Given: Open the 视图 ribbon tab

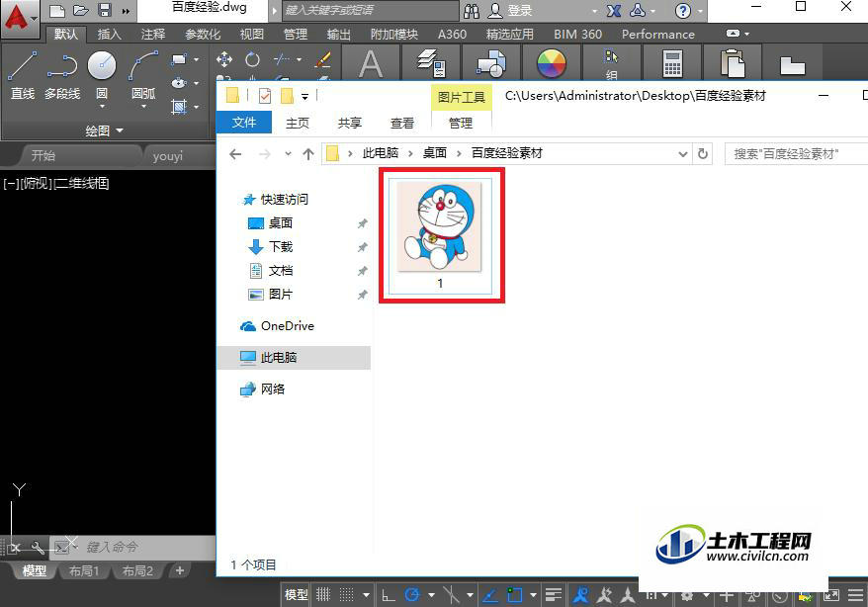Looking at the screenshot, I should click(x=251, y=35).
